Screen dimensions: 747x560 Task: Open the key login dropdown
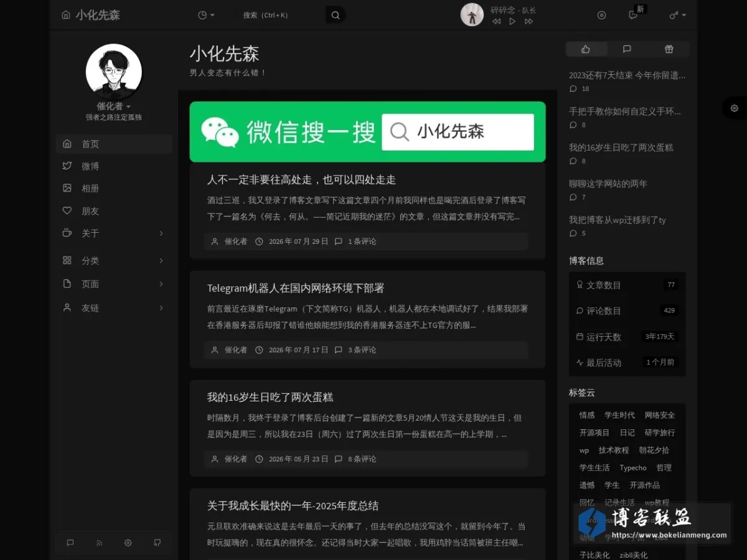tap(677, 15)
